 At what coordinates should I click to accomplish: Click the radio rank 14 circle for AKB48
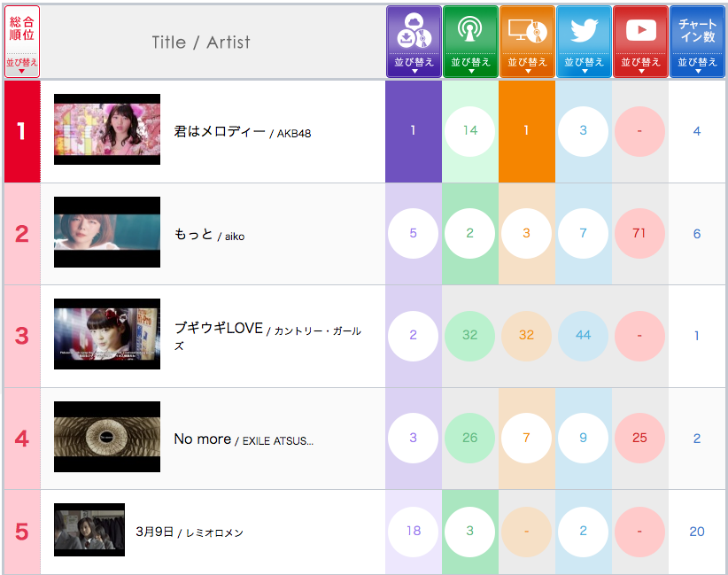pyautogui.click(x=470, y=131)
